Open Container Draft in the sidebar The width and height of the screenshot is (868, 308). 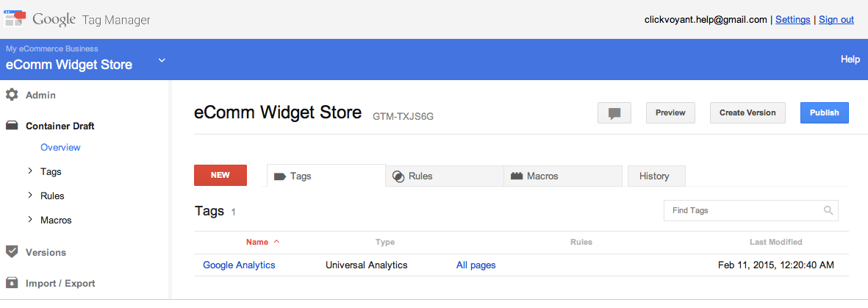(60, 126)
